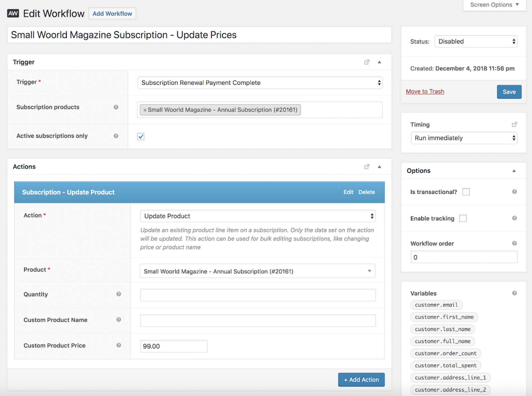Click the Quantity input field

258,295
